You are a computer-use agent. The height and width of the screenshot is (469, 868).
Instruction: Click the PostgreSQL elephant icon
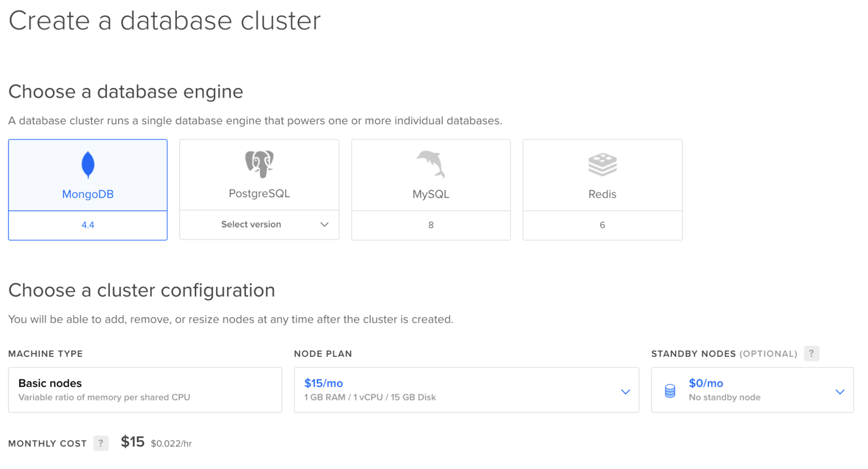pyautogui.click(x=259, y=164)
